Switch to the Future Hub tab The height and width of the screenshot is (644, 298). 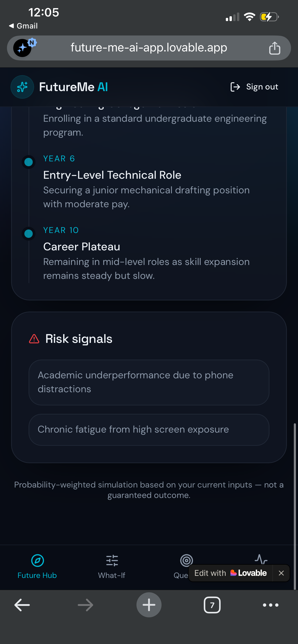click(x=37, y=567)
